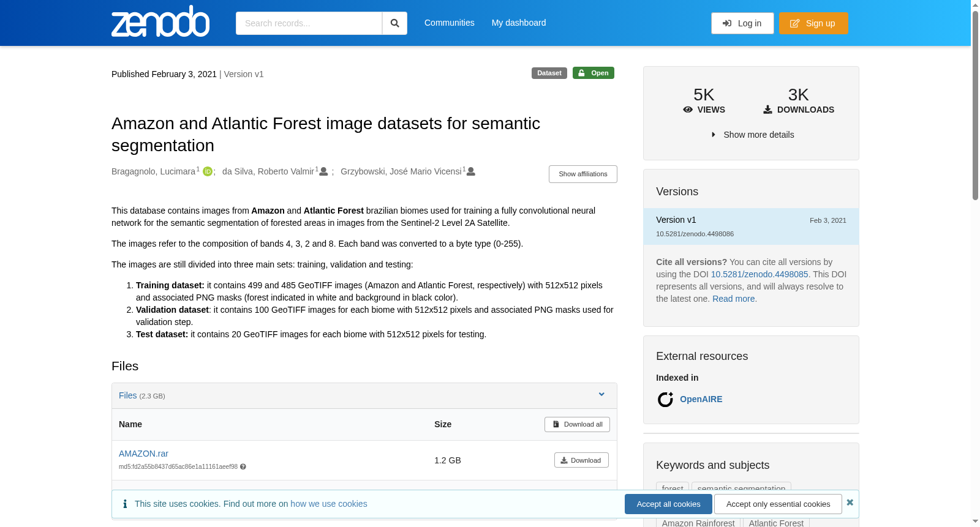
Task: Click the Search records input field
Action: 309,23
